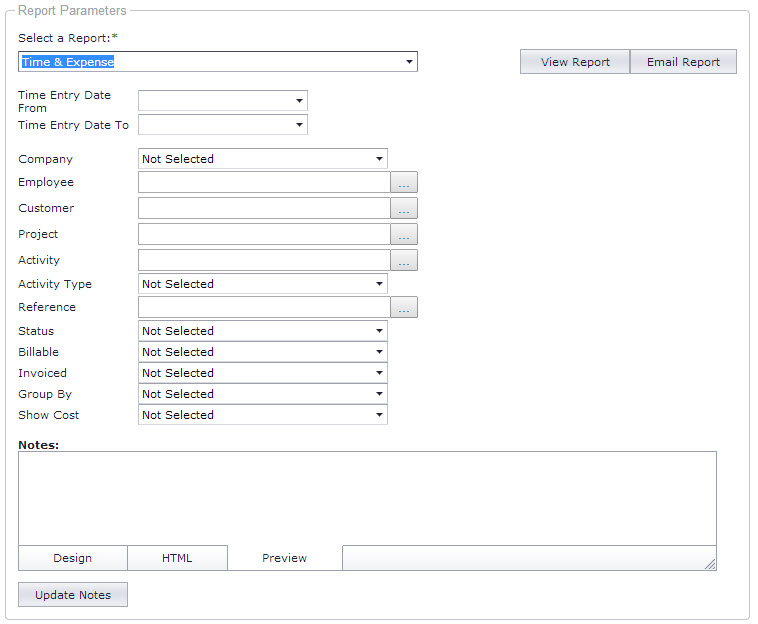Image resolution: width=758 pixels, height=624 pixels.
Task: Click inside the Notes text area
Action: click(x=367, y=498)
